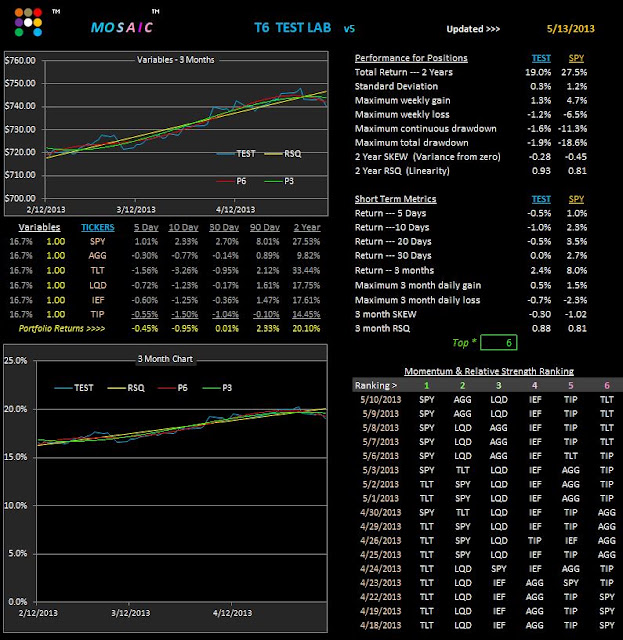The height and width of the screenshot is (640, 623).
Task: Click Maximum total drawdown row label
Action: coord(412,142)
